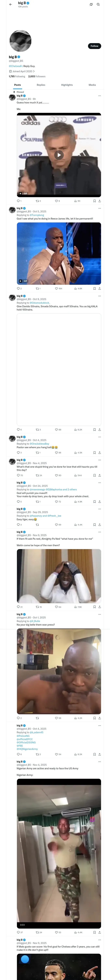The width and height of the screenshot is (110, 980).
Task: Open more menu on 'Easy tiger, easy' reply
Action: click(99, 509)
